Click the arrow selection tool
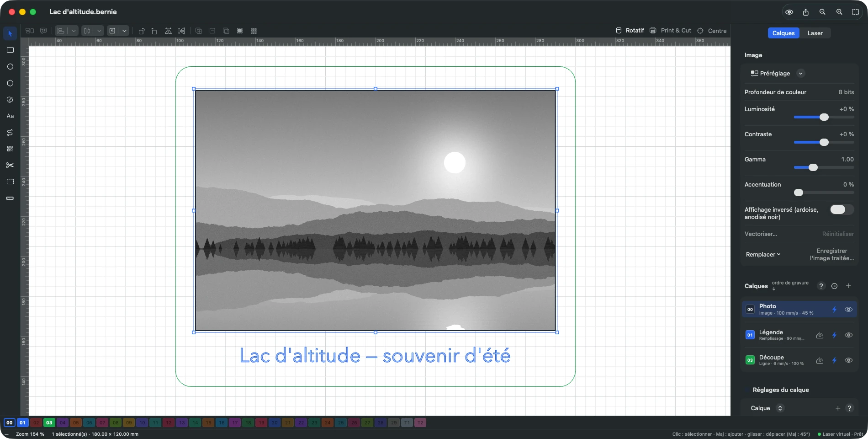The image size is (868, 439). [x=10, y=33]
